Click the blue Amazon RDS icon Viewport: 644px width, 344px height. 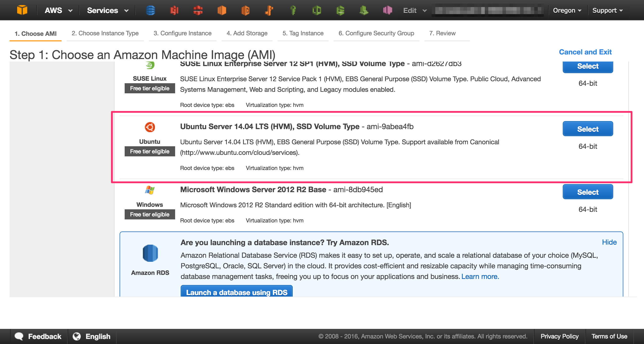(x=150, y=253)
